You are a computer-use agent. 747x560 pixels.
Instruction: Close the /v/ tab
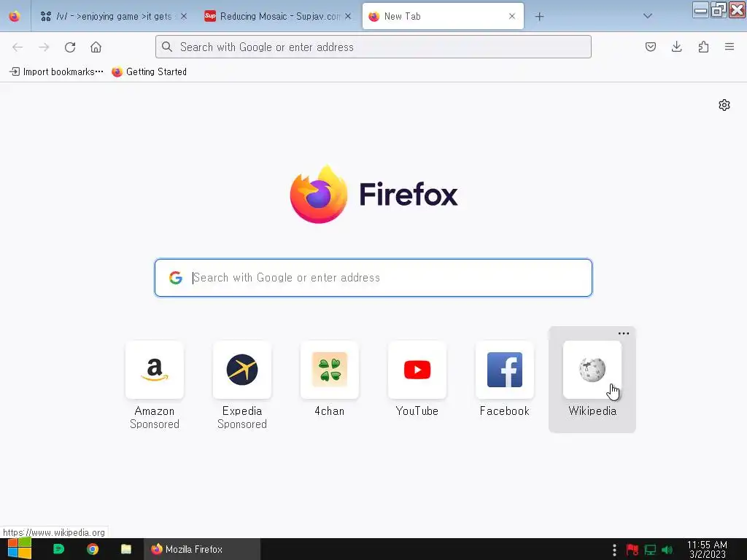point(184,16)
